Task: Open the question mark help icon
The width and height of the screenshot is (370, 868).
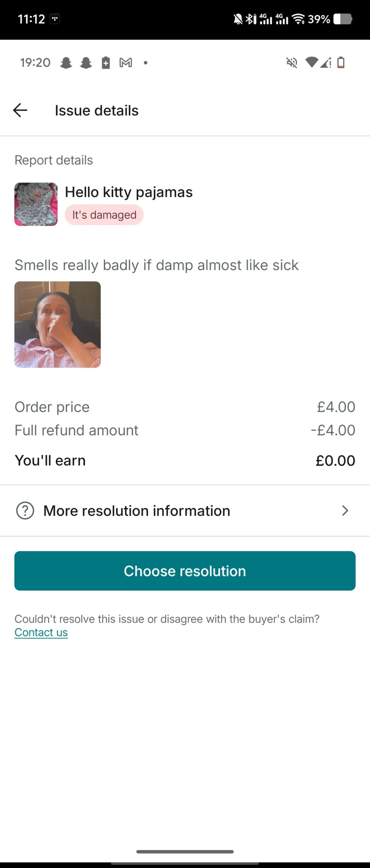Action: tap(25, 510)
